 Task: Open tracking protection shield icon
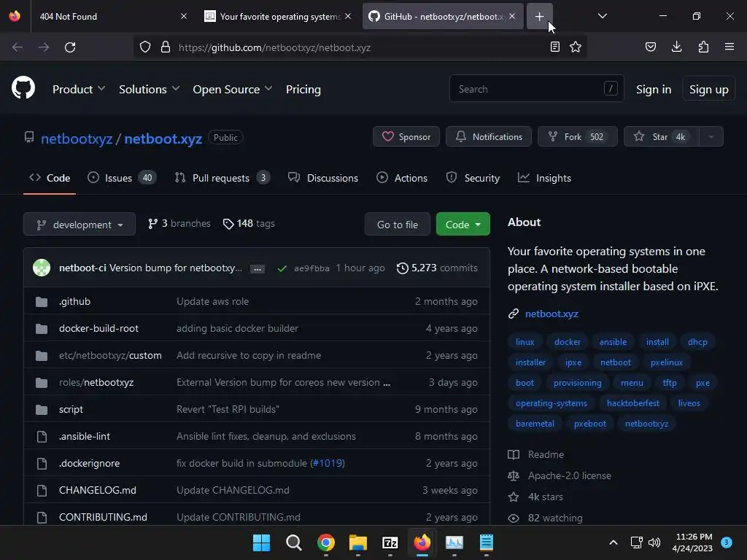tap(145, 47)
